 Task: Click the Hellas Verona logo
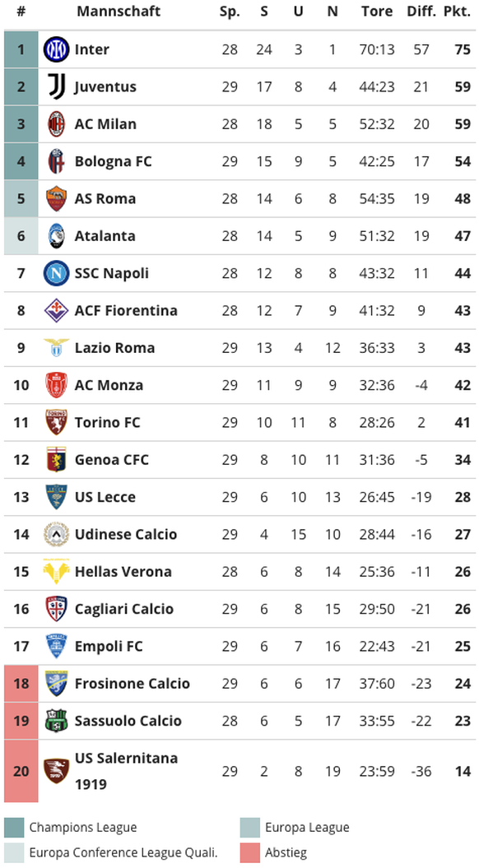pos(56,571)
